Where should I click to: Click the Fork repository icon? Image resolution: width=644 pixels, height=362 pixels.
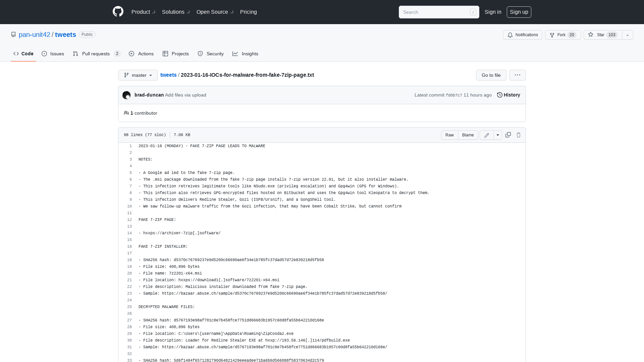552,35
